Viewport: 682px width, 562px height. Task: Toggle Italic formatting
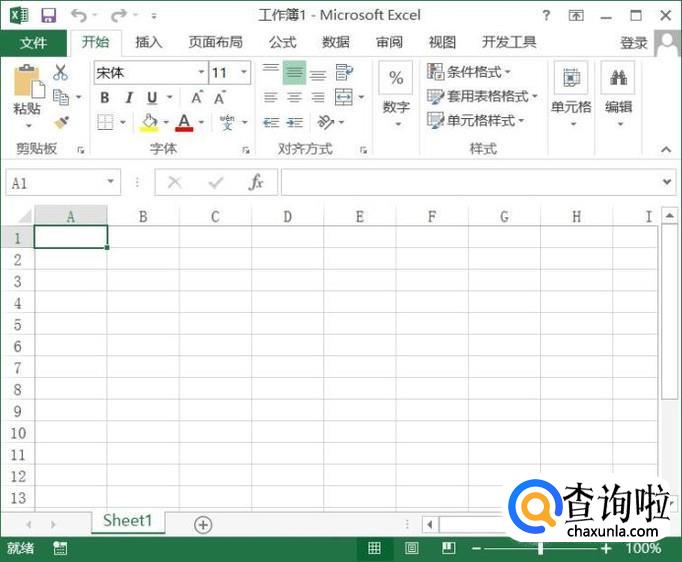[129, 97]
